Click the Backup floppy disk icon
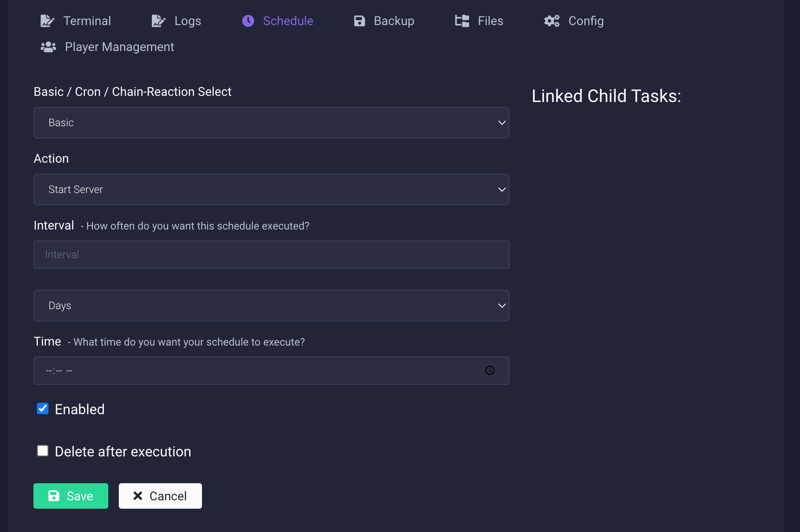 [x=360, y=21]
